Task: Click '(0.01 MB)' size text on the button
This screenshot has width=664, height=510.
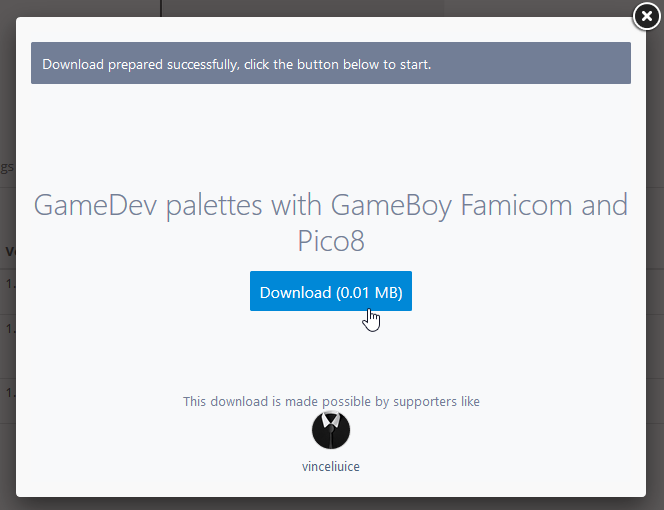Action: [369, 293]
